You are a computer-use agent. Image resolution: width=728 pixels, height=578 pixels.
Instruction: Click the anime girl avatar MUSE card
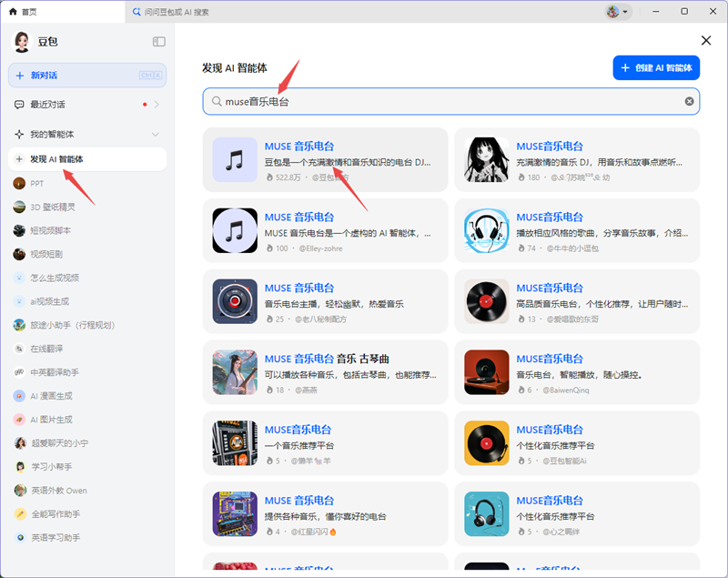click(487, 159)
